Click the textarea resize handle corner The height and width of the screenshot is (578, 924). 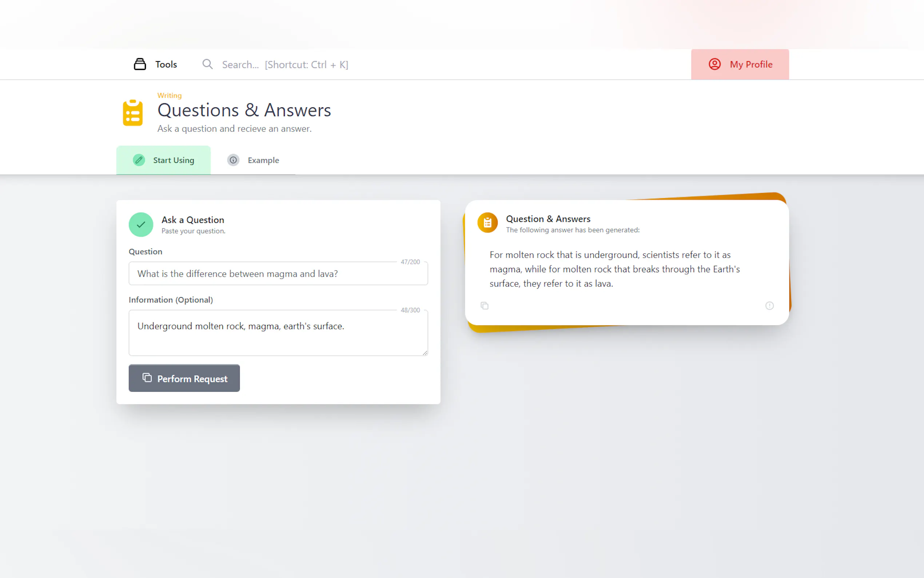425,353
